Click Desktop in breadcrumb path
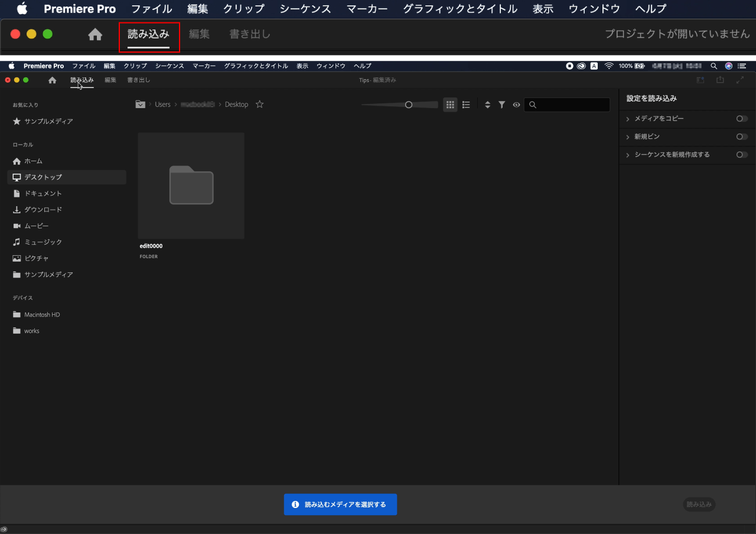 click(237, 105)
